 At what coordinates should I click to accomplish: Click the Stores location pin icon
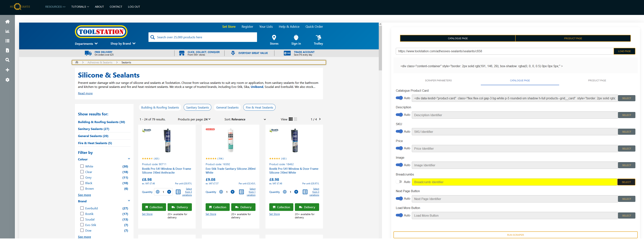point(274,38)
